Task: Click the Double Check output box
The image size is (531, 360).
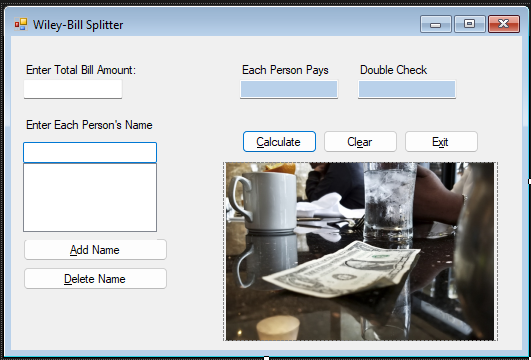Action: [407, 89]
